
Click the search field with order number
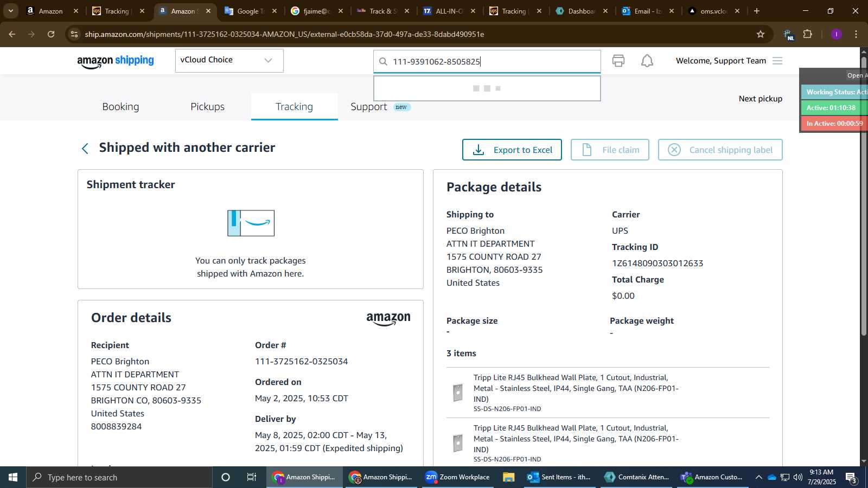(487, 61)
